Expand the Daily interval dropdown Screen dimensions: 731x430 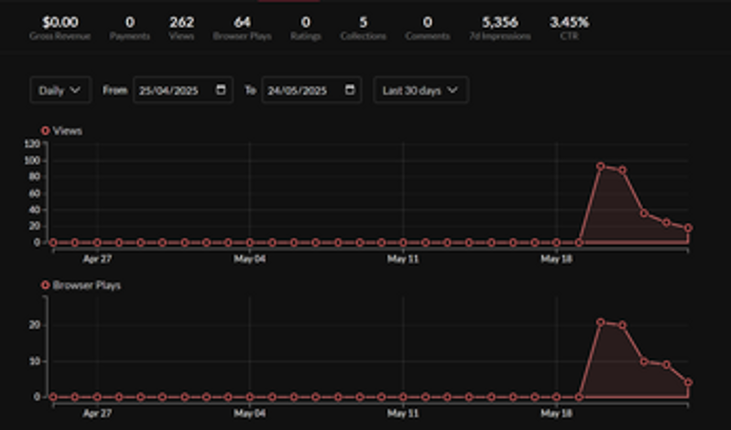click(60, 90)
